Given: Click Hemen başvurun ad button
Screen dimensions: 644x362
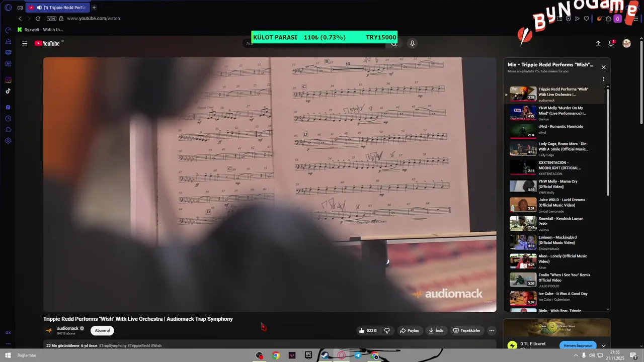Looking at the screenshot, I should tap(578, 346).
